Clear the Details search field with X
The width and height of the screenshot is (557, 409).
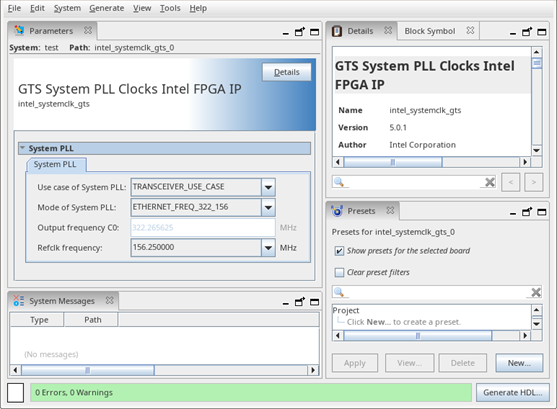(490, 182)
